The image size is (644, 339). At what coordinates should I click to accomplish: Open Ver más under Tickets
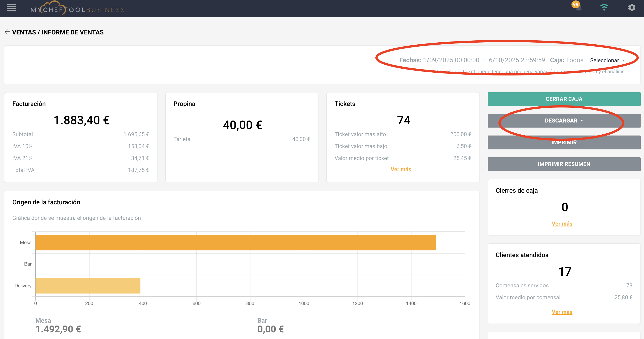point(401,169)
